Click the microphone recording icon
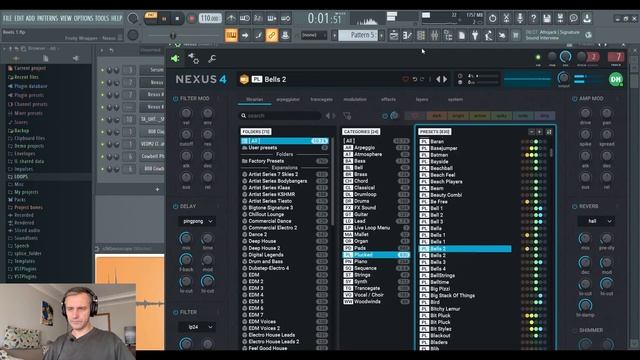This screenshot has height=360, width=640. pos(520,18)
